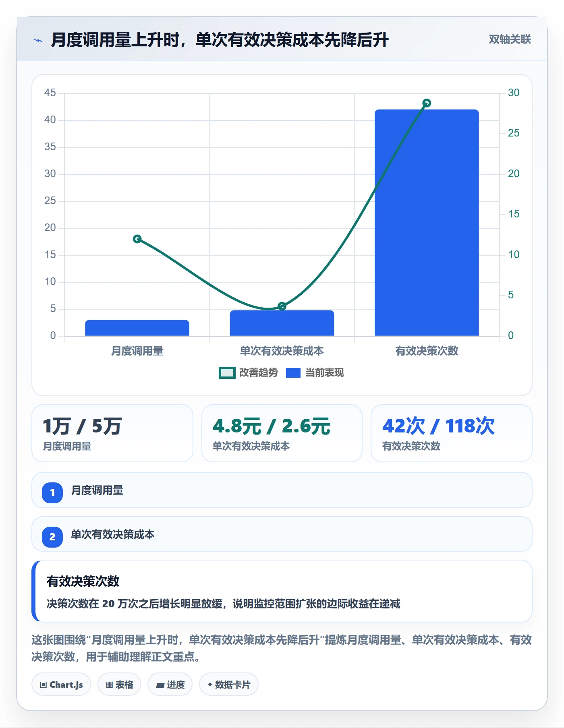The image size is (564, 728).
Task: Click the 单次有效决策成本 x-axis label
Action: (282, 351)
